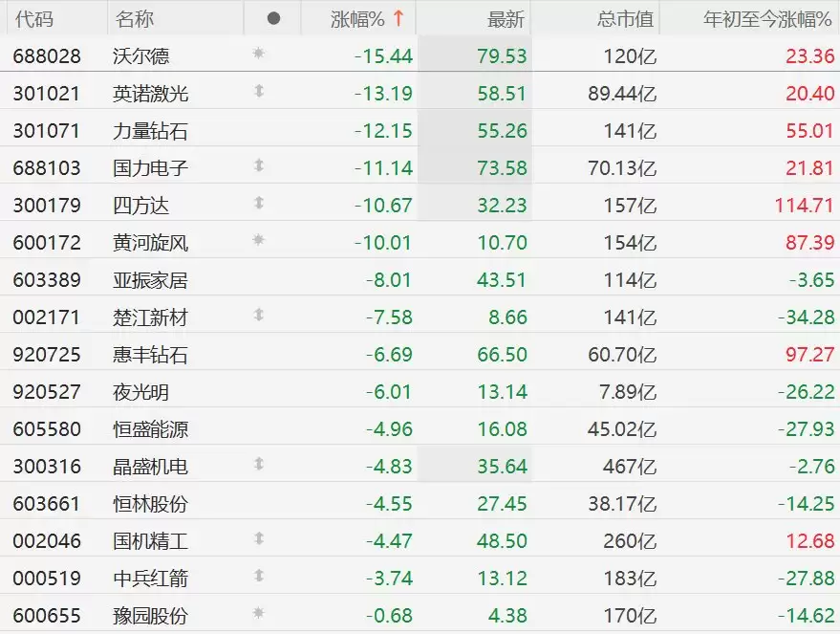Click stock code 301021
Screen dimensions: 840x634
47,94
